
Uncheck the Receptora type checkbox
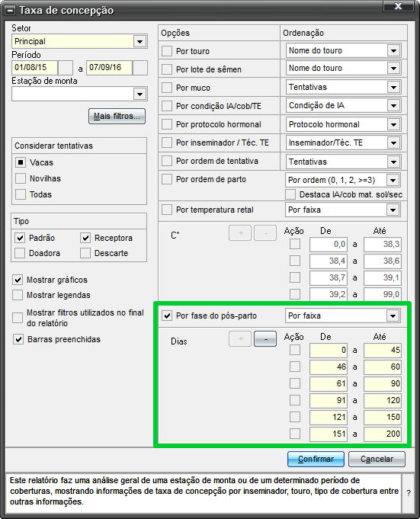click(85, 238)
